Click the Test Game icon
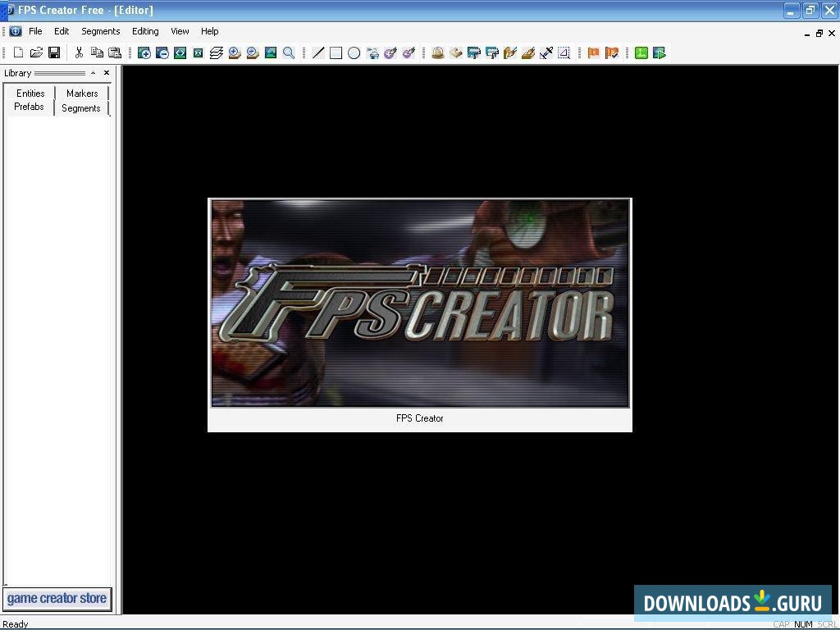Viewport: 840px width, 630px height. (660, 52)
